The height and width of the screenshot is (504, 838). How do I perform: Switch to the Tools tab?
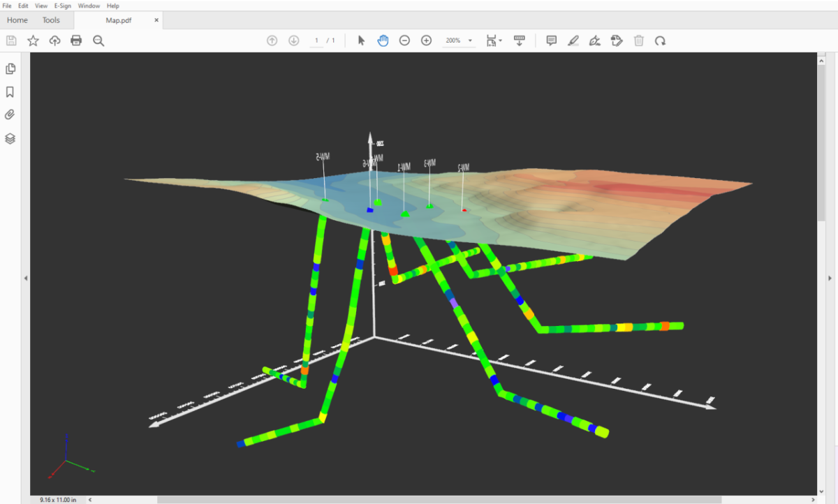coord(51,20)
